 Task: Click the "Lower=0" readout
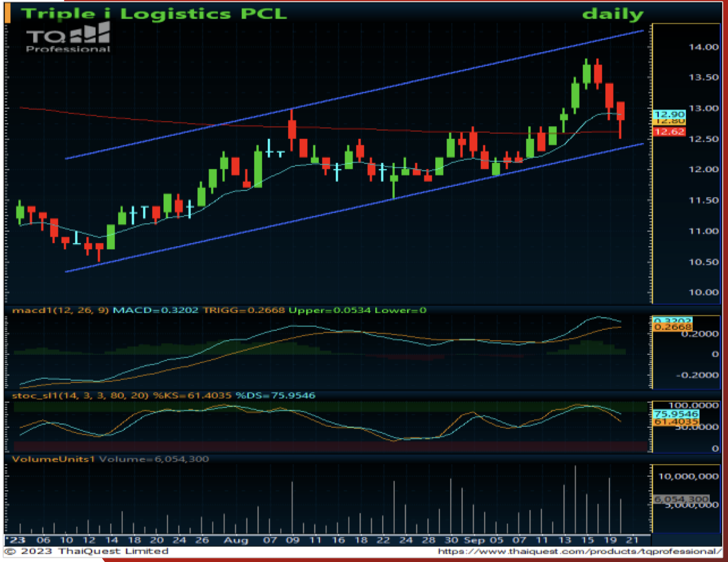pyautogui.click(x=400, y=311)
